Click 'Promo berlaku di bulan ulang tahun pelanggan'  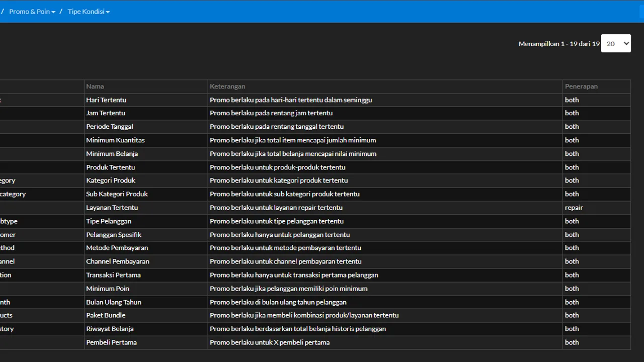[x=278, y=302]
